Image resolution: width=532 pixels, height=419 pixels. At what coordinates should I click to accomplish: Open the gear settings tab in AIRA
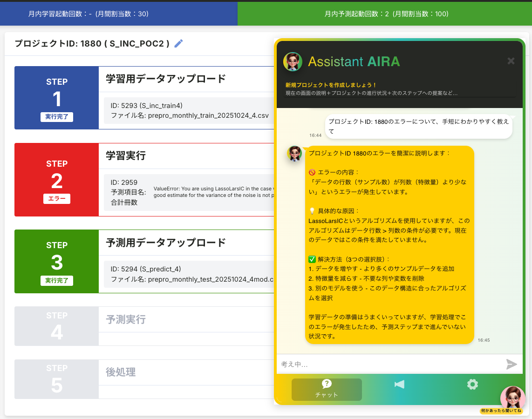[x=472, y=385]
